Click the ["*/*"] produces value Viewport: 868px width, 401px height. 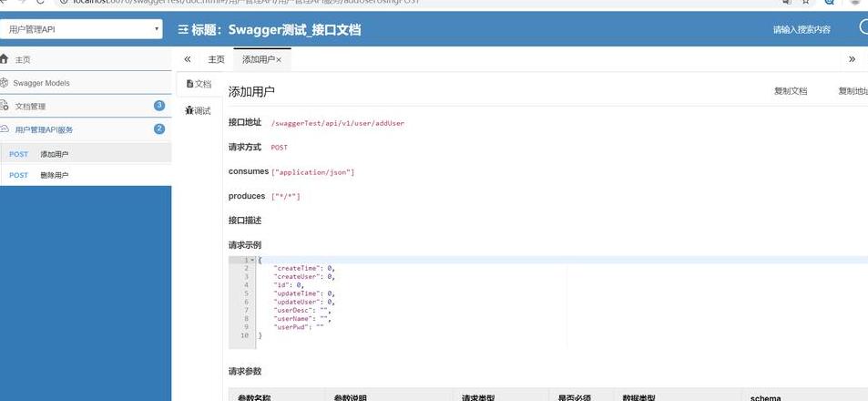click(286, 196)
